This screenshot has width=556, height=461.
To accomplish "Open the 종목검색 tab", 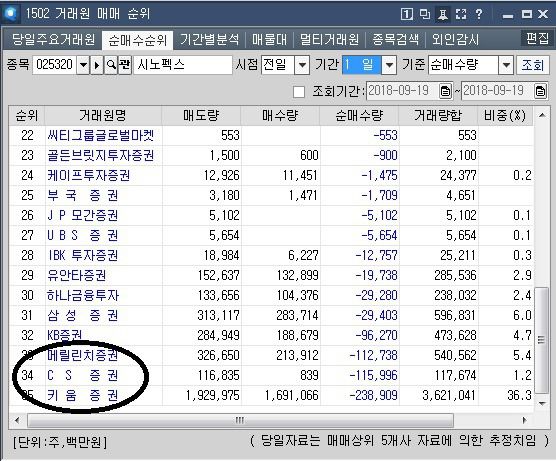I will pos(395,39).
